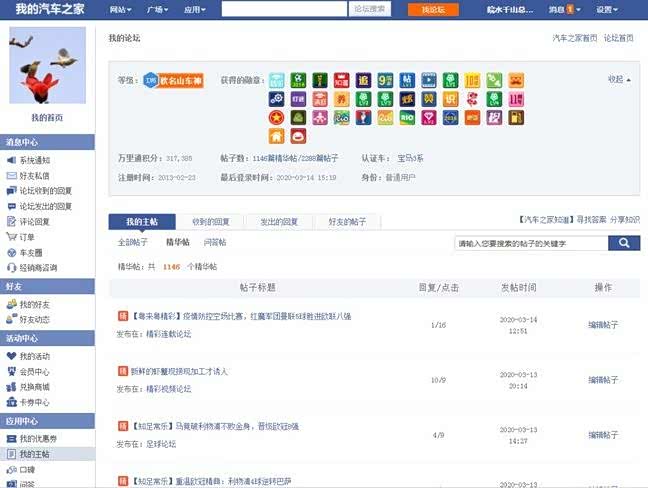Click the 我的好友 people icon
Viewport: 648px width, 488px height.
[11, 304]
